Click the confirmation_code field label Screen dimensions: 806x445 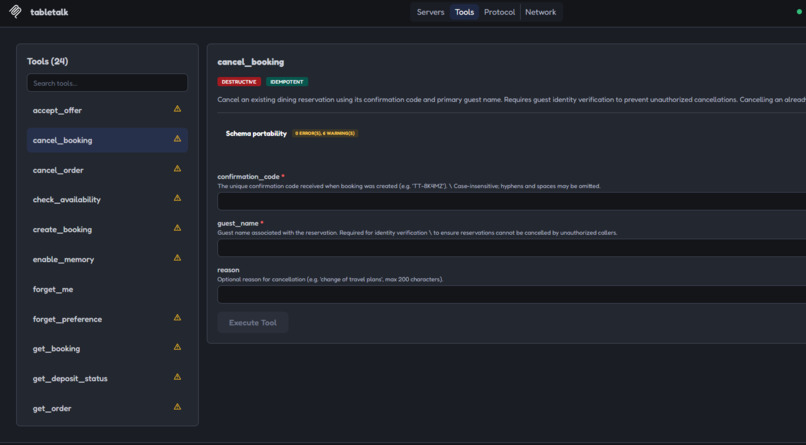tap(248, 176)
